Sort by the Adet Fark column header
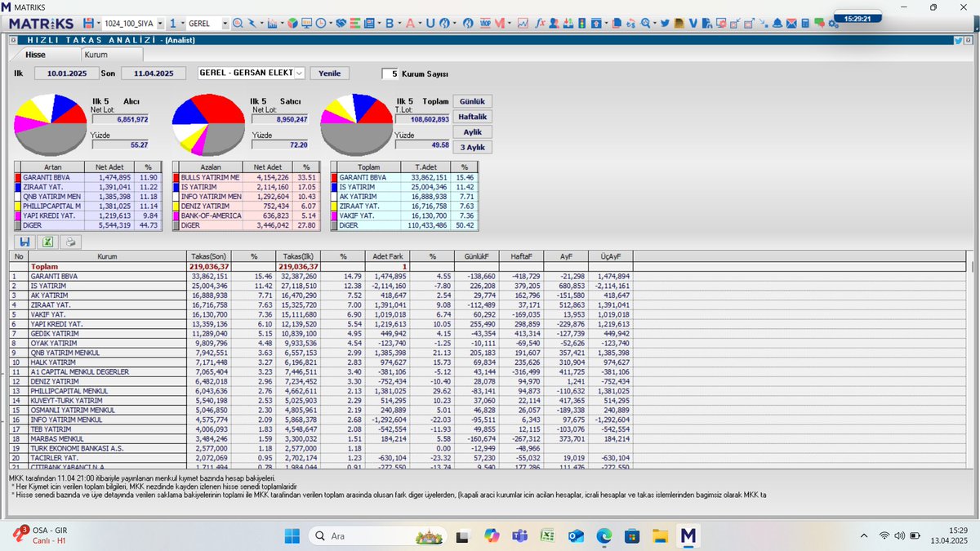 [387, 256]
